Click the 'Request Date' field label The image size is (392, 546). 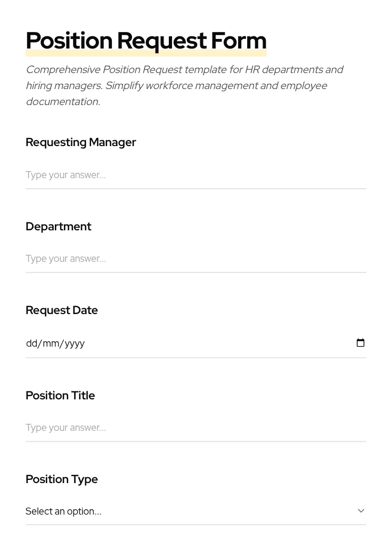(x=62, y=310)
